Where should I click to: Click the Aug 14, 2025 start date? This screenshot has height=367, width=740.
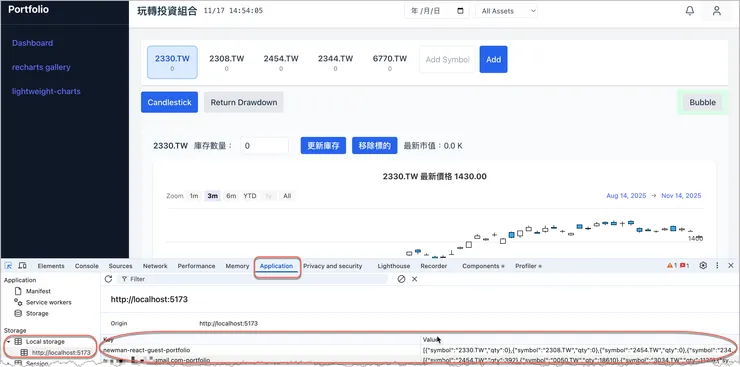(626, 196)
